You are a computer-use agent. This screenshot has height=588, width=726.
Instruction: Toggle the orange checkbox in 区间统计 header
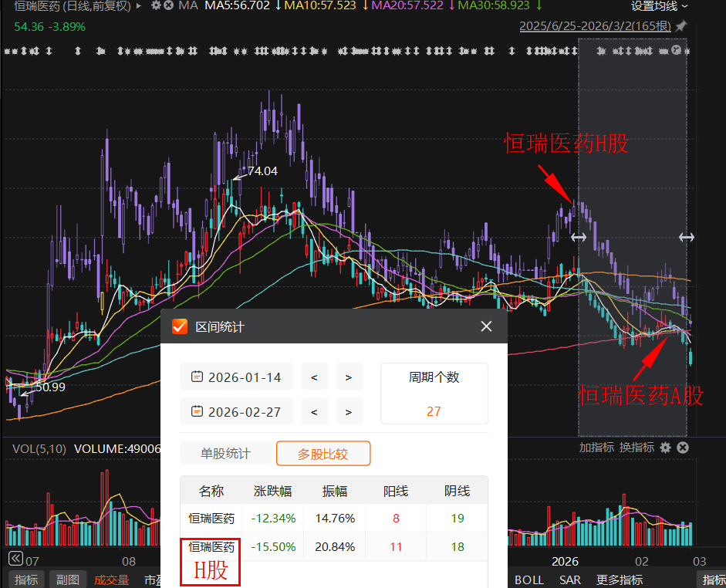click(x=179, y=326)
